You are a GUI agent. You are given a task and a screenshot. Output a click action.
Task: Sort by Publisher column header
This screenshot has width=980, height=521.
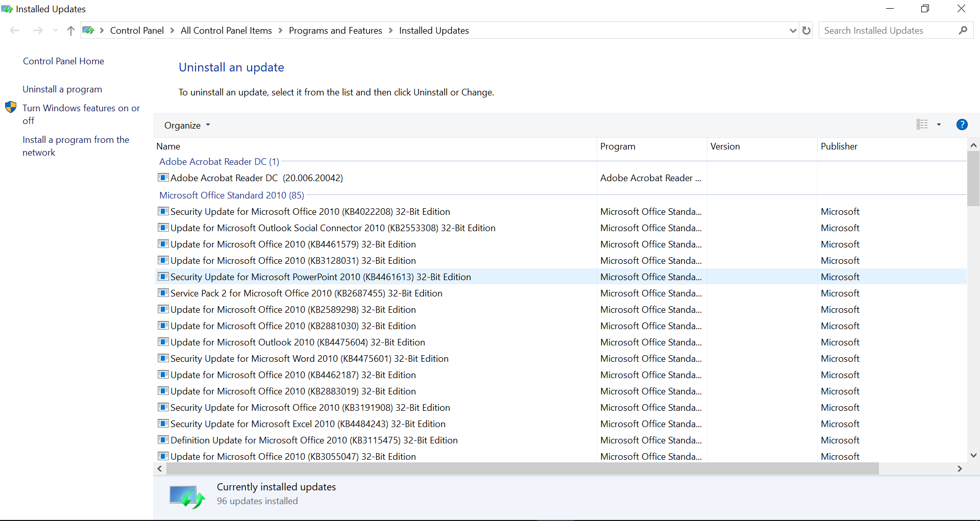tap(892, 146)
